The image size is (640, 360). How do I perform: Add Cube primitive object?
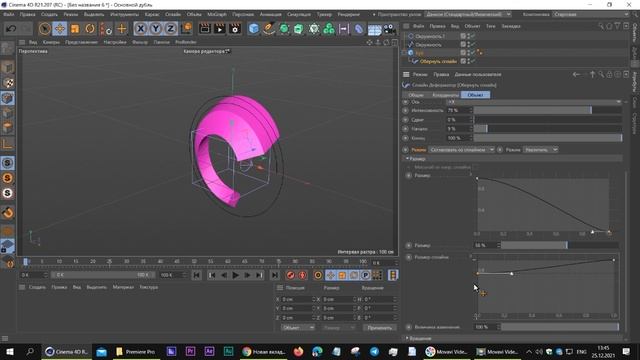tap(253, 29)
